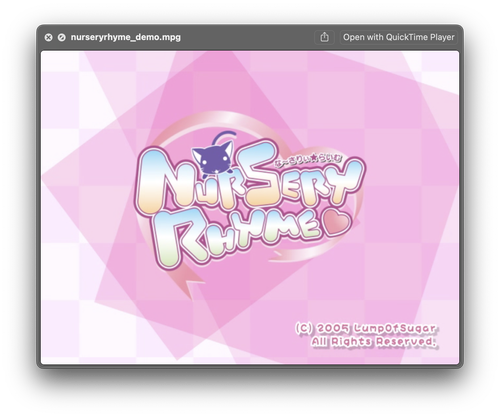Open with QuickTime Player
This screenshot has width=500, height=417.
(x=399, y=37)
